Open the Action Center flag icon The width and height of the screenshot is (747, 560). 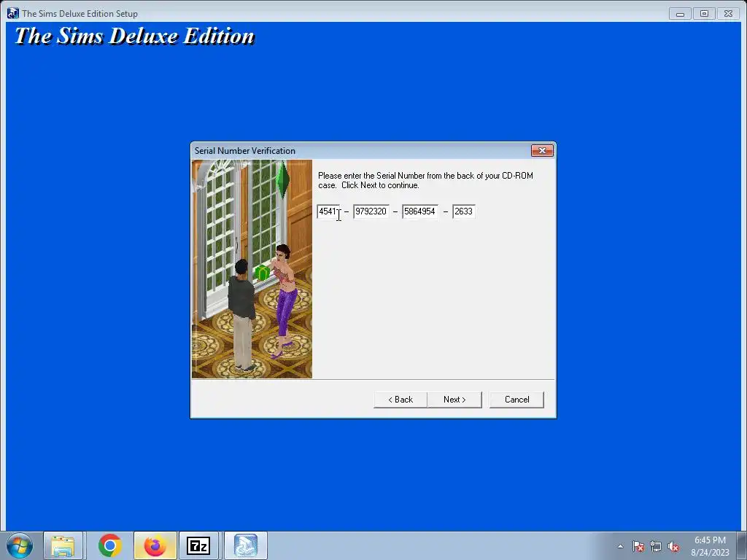click(638, 546)
